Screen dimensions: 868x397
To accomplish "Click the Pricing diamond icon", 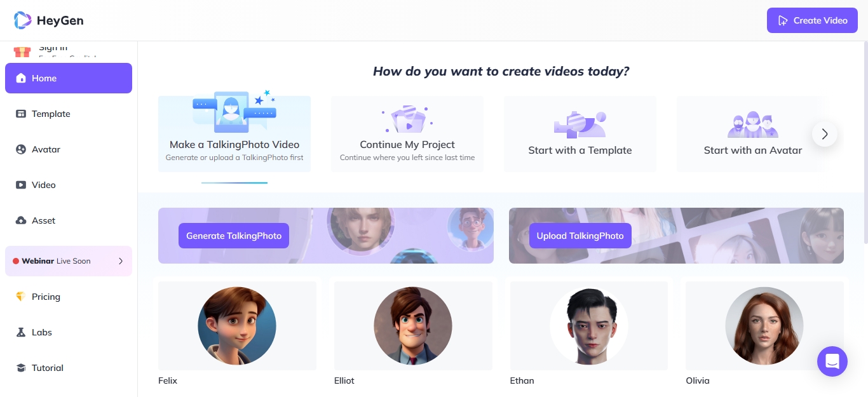I will point(21,297).
